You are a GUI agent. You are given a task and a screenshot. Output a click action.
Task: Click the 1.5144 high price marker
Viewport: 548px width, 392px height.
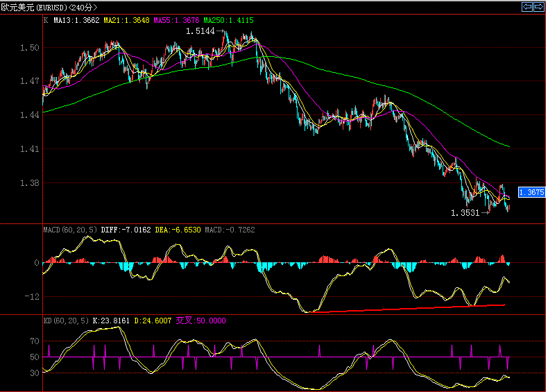200,31
